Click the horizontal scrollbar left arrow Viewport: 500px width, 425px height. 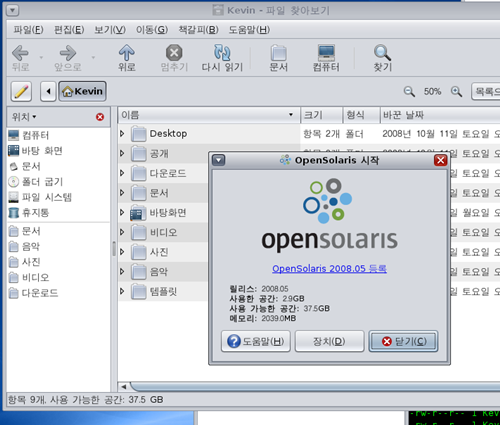tap(124, 387)
